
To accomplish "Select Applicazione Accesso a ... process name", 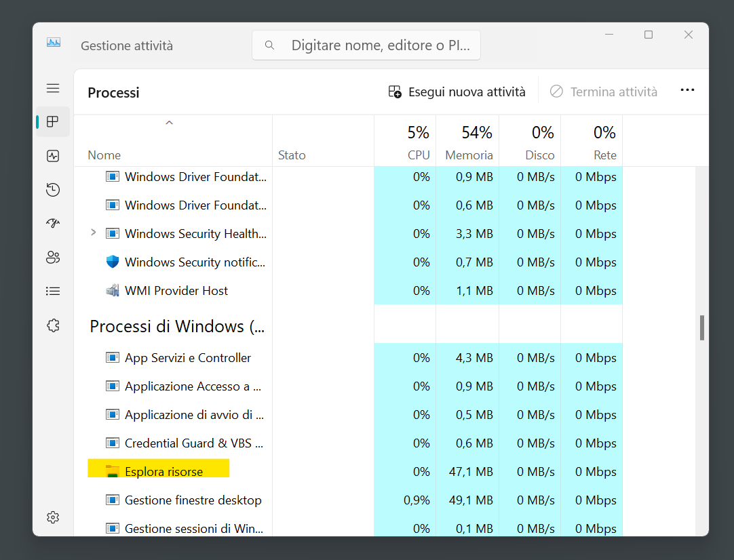I will (x=193, y=386).
